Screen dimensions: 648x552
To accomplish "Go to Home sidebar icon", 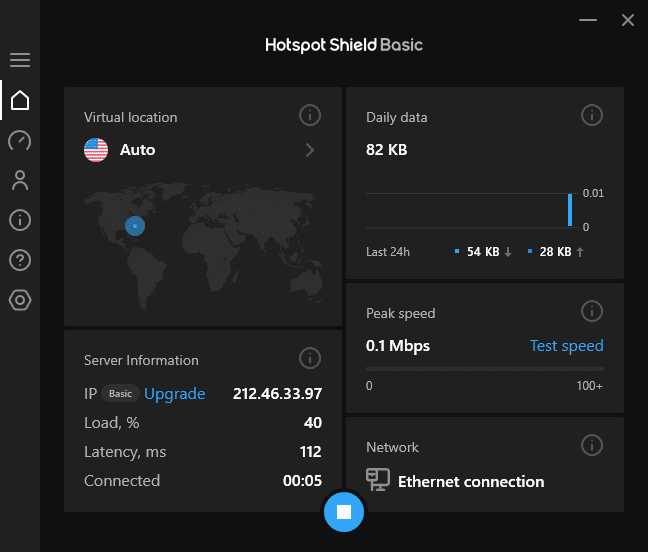I will pos(20,100).
